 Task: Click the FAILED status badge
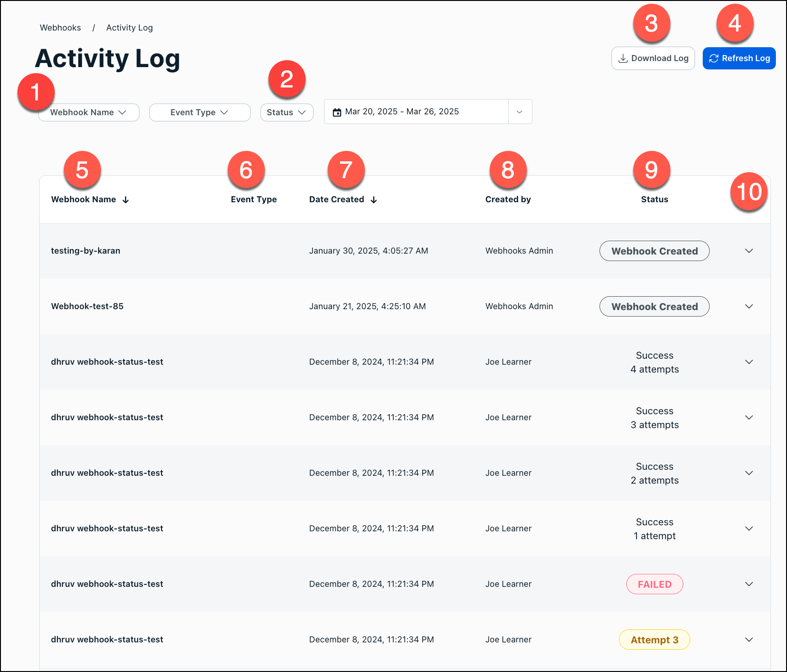click(654, 584)
